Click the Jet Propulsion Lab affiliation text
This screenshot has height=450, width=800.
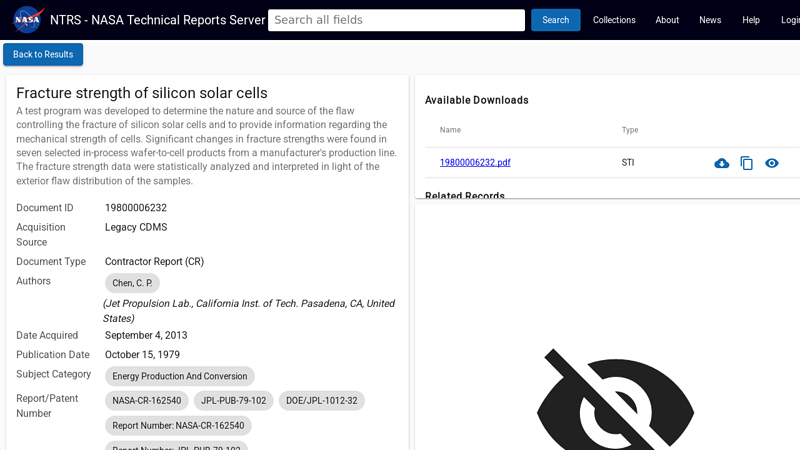coord(249,311)
